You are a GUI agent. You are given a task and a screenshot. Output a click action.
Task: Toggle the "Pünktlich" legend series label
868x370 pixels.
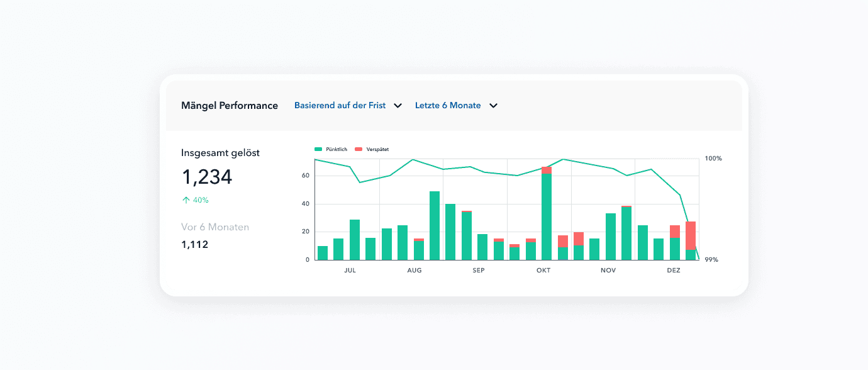[337, 149]
